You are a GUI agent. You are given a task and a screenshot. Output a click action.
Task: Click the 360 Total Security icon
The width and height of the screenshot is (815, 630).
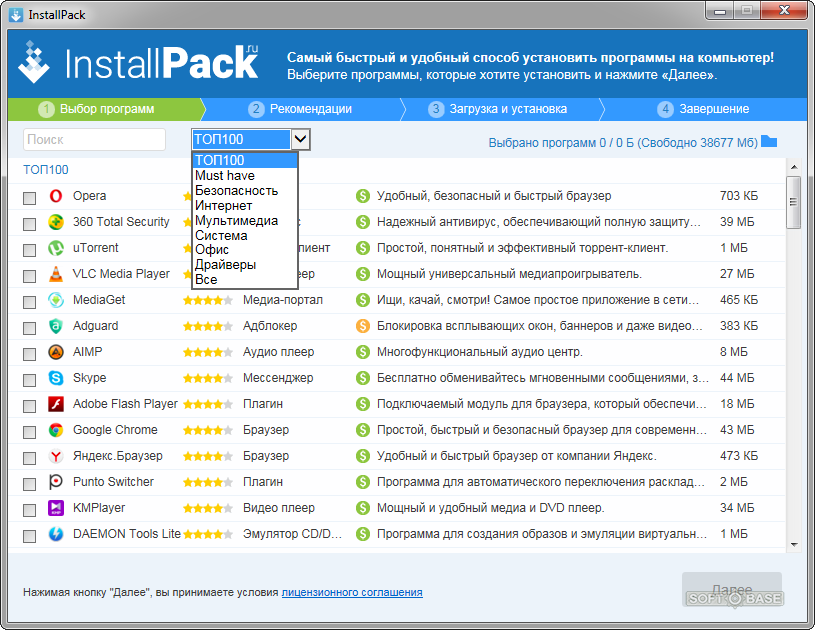tap(56, 222)
